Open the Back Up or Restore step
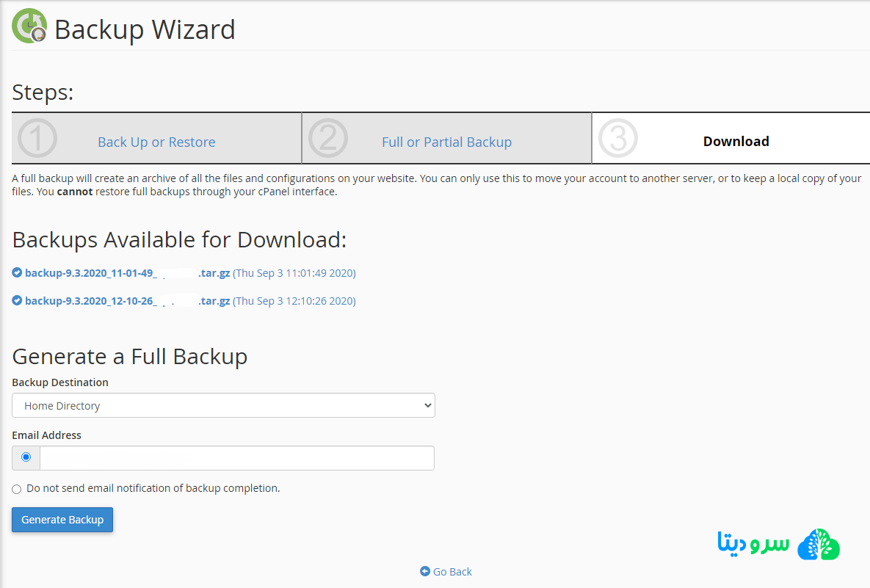870x588 pixels. pyautogui.click(x=156, y=142)
